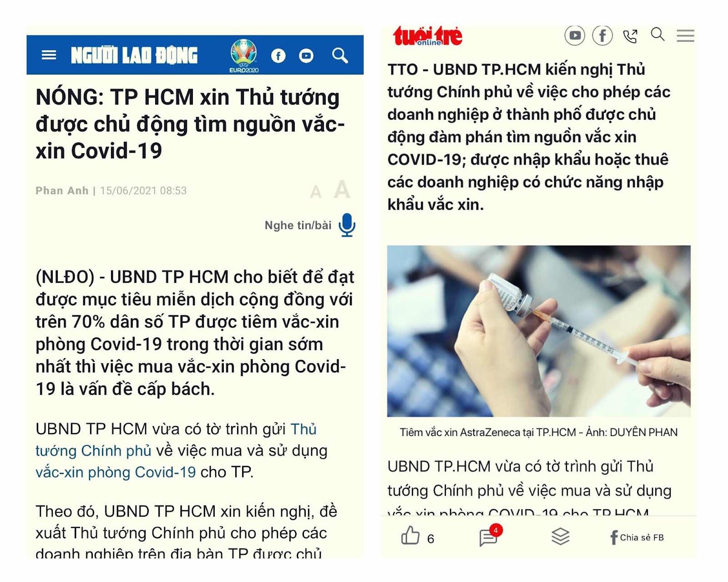The width and height of the screenshot is (728, 582).
Task: Tap the phone hotline icon
Action: coord(630,36)
